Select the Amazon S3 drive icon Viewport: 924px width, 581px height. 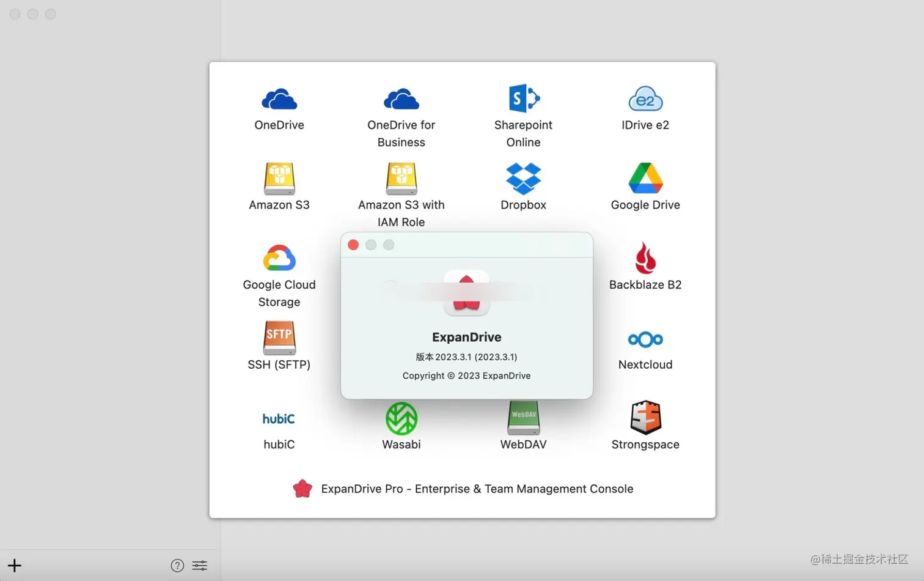point(279,179)
